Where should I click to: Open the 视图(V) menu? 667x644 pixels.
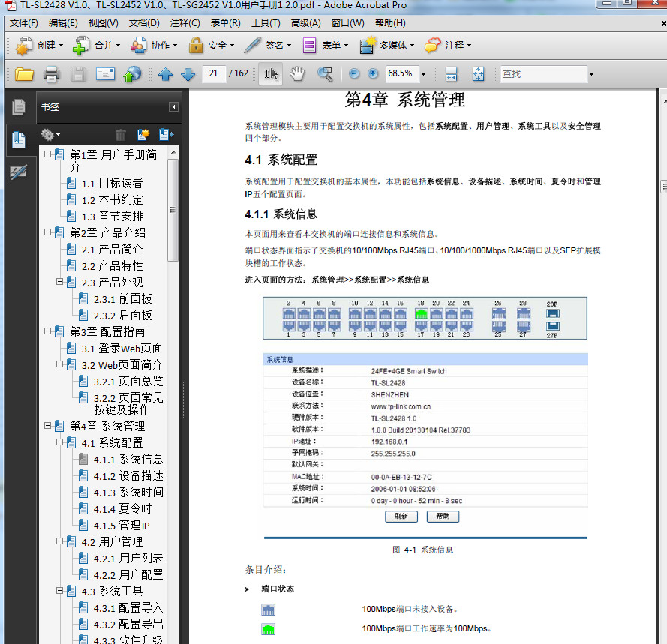coord(104,23)
